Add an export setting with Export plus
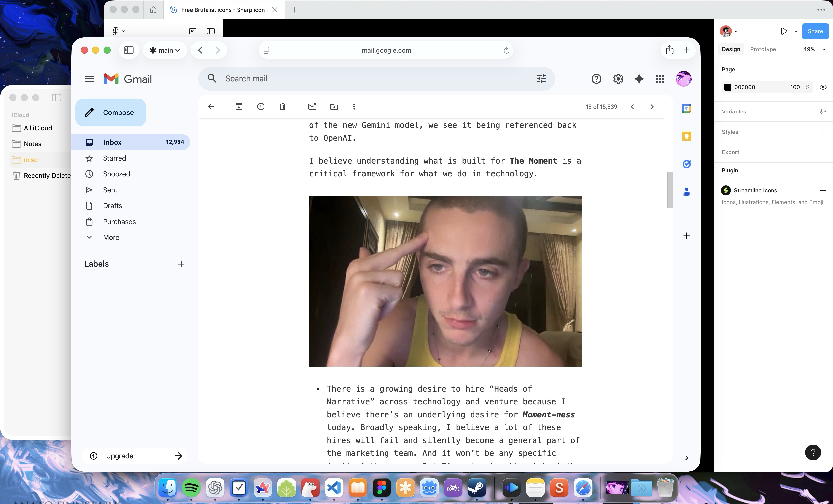This screenshot has height=504, width=833. (x=823, y=152)
